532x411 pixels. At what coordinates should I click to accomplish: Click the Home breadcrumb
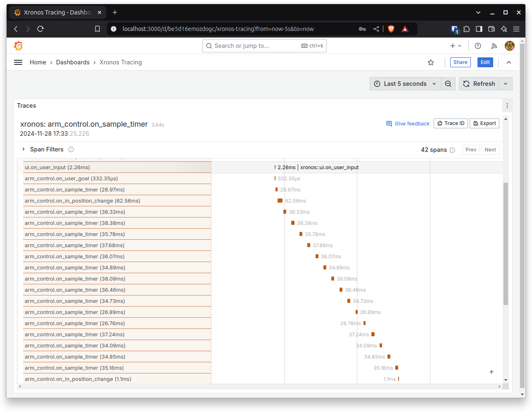38,62
